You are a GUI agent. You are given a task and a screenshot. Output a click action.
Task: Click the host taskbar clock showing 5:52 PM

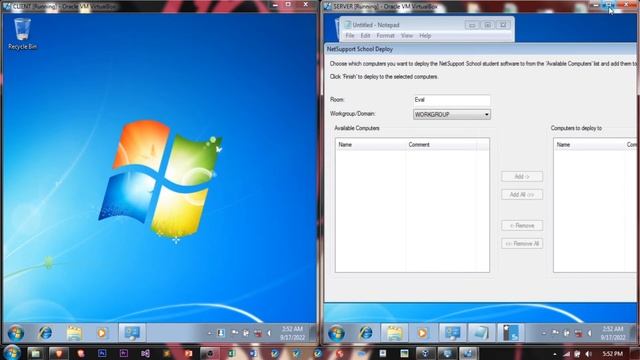click(x=613, y=353)
